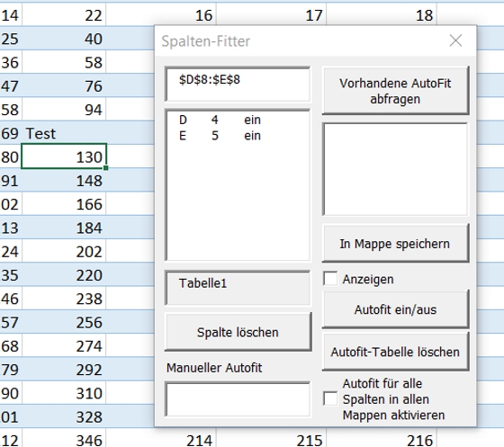Viewport: 504px width, 447px height.
Task: Select the cell with value 166
Action: coord(64,204)
